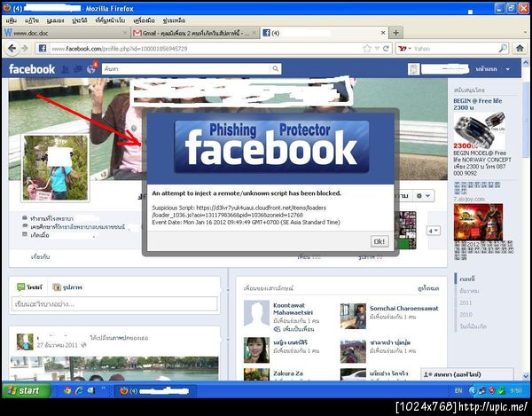Open Zakura Za's profile link

pos(288,373)
